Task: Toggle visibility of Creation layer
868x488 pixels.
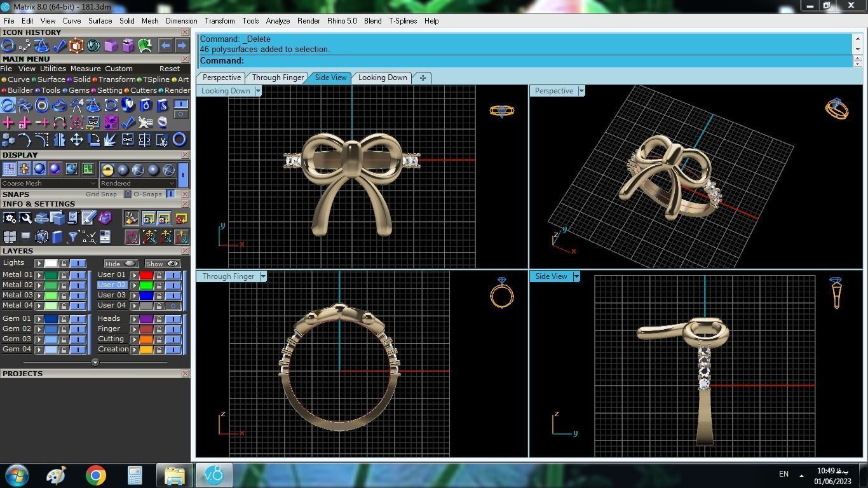Action: 173,349
